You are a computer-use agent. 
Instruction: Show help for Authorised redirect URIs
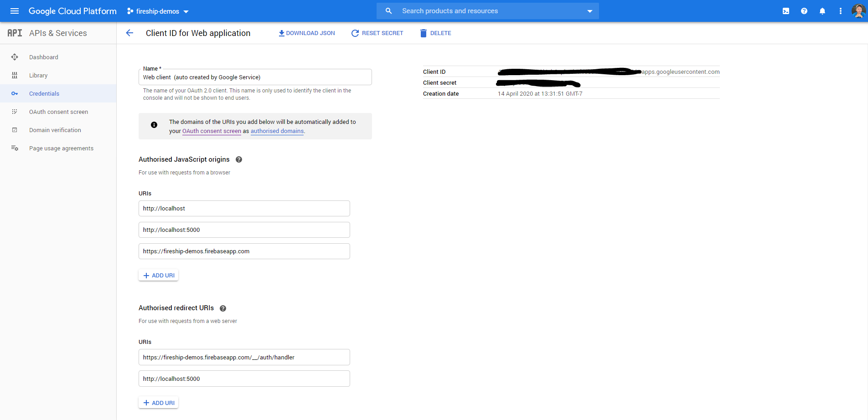click(x=223, y=308)
